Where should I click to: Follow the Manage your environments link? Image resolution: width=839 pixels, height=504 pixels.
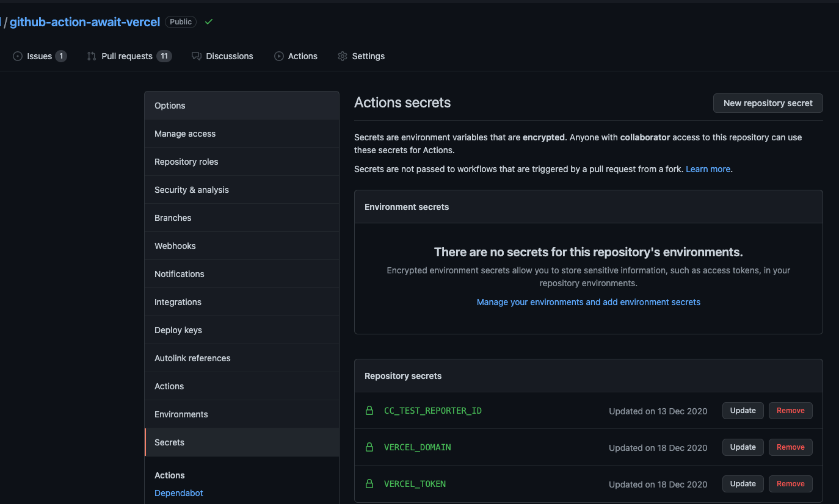point(588,302)
